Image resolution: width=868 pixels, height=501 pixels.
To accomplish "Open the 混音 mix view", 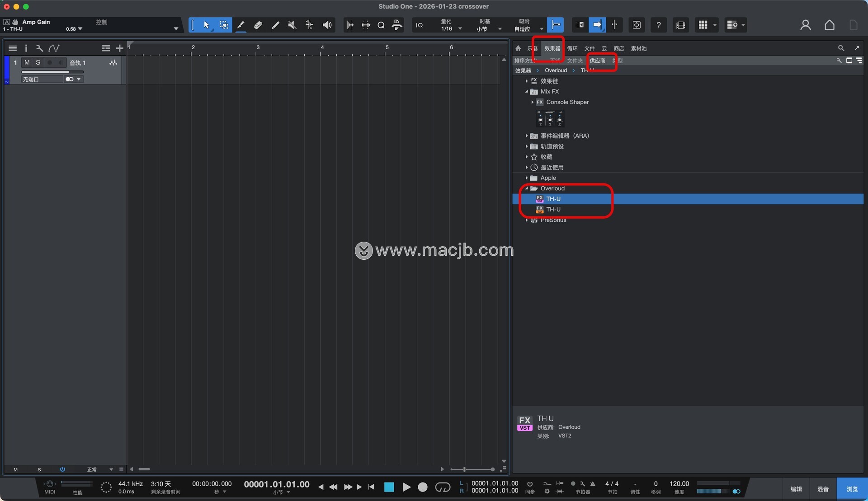I will click(822, 489).
